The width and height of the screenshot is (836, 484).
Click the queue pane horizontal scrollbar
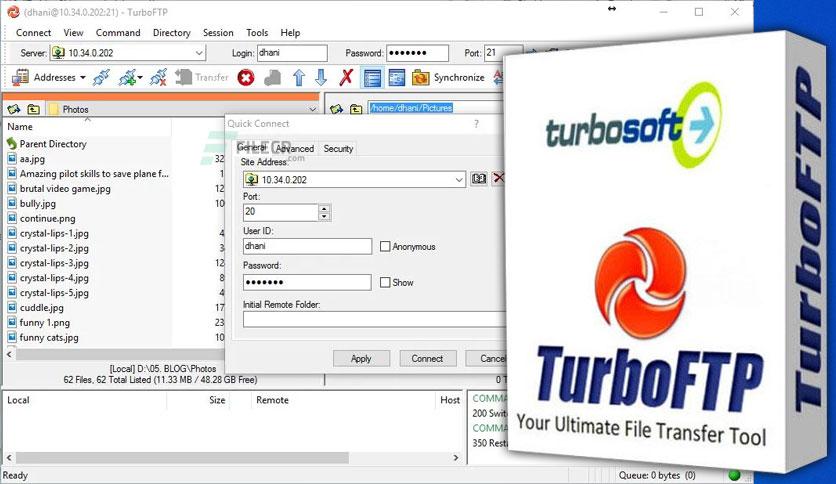232,457
